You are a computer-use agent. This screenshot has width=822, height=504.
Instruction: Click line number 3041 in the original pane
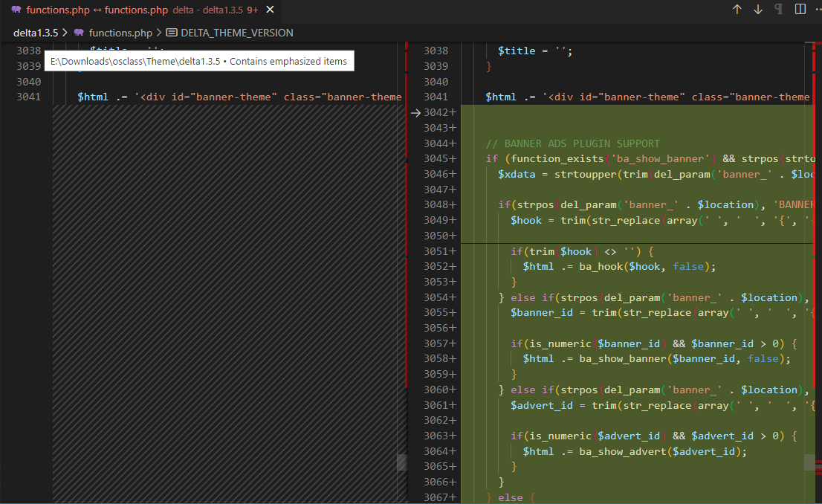28,97
